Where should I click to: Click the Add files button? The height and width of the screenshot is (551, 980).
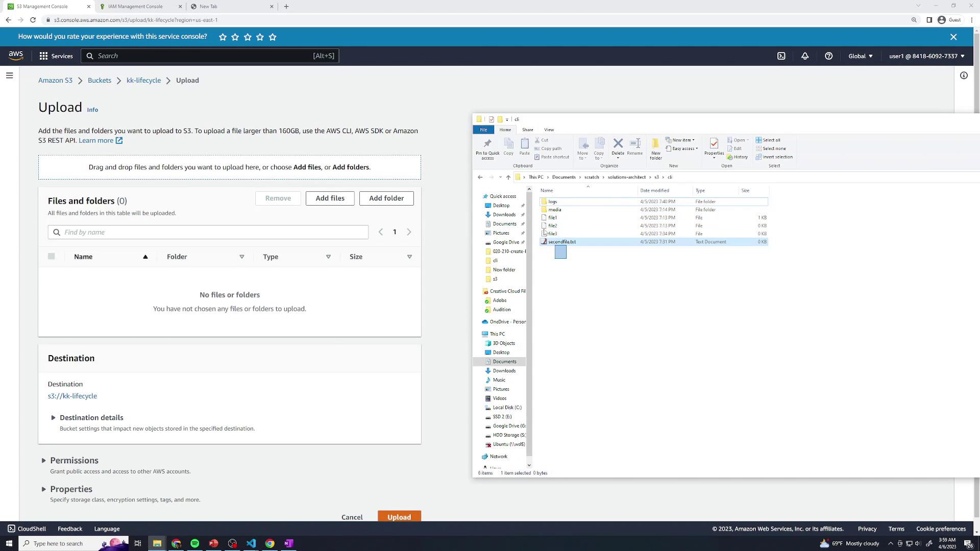click(x=330, y=198)
